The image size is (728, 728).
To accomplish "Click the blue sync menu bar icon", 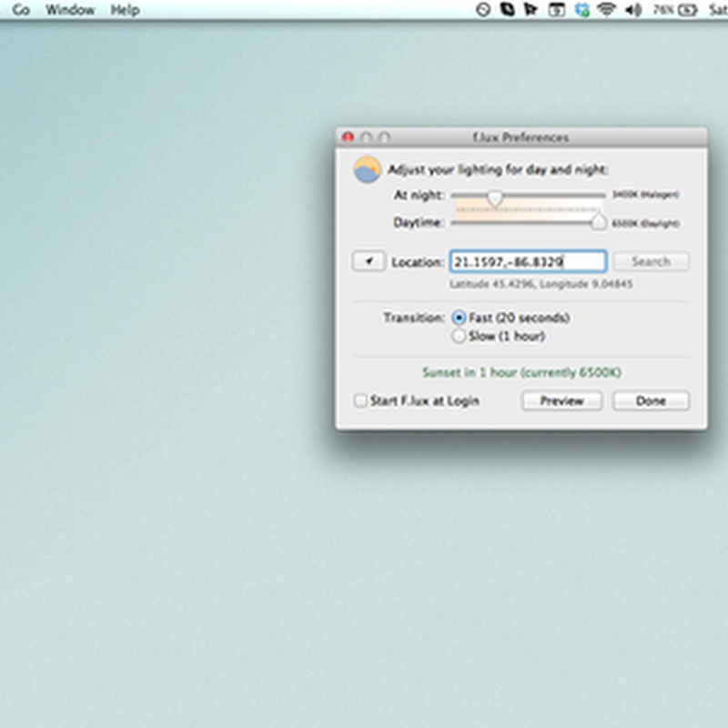I will tap(581, 10).
